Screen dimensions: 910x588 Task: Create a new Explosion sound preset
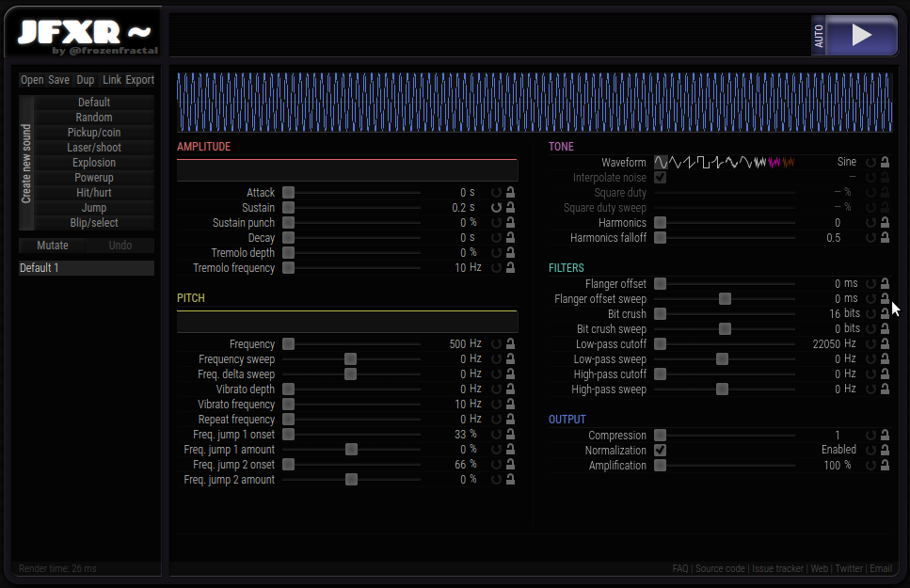pos(94,163)
